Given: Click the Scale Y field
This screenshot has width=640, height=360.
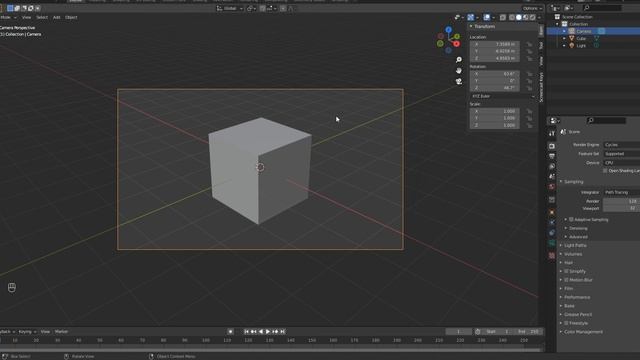Looking at the screenshot, I should pos(495,118).
